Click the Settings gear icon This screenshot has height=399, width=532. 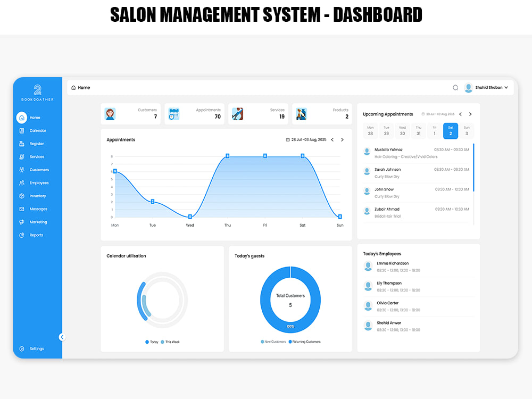(x=22, y=349)
